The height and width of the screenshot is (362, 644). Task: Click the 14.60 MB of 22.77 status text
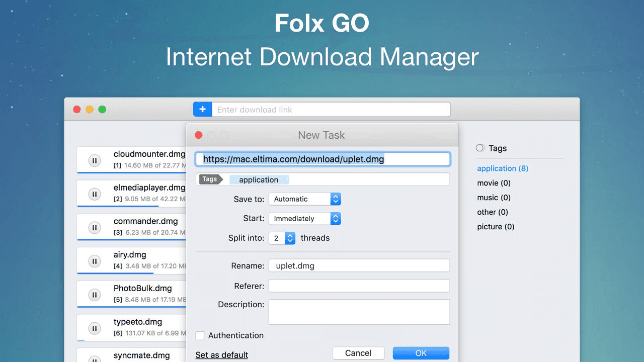(x=154, y=165)
